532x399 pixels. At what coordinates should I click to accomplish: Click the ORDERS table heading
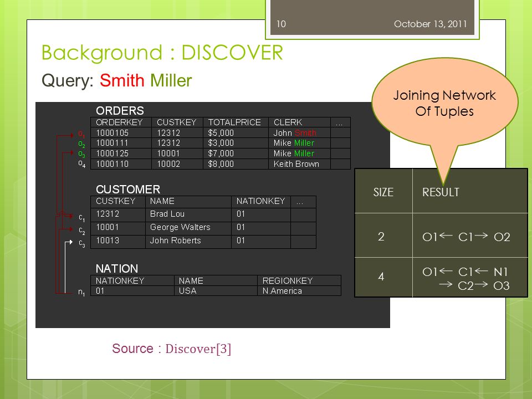(x=120, y=111)
